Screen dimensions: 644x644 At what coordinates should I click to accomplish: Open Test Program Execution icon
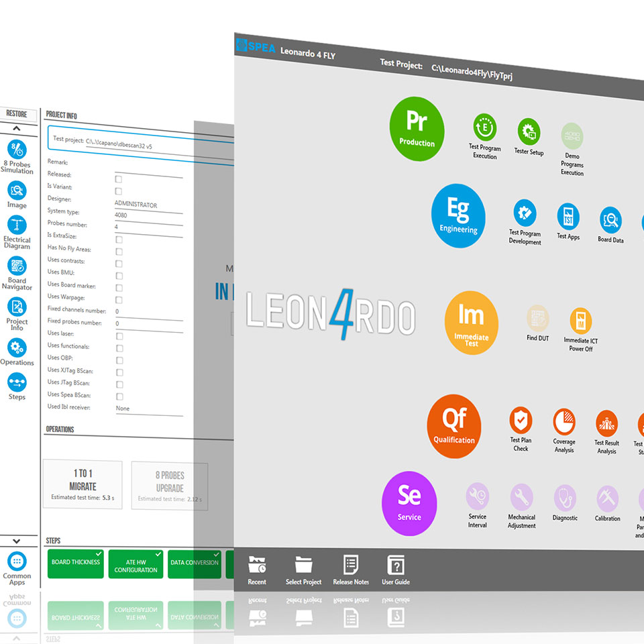(484, 127)
